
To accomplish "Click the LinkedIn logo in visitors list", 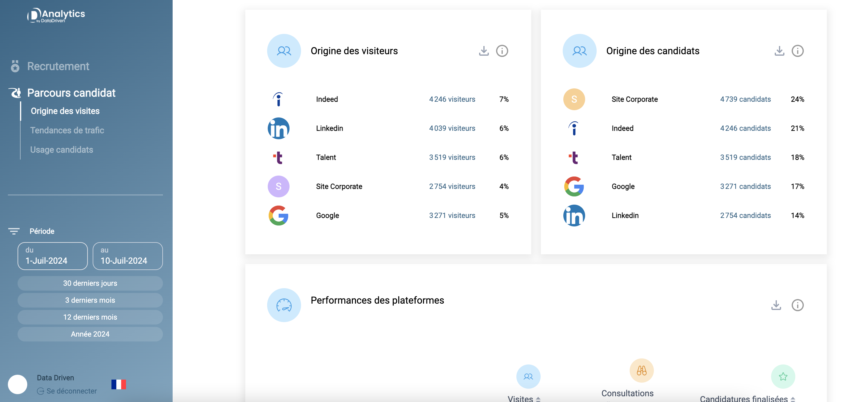I will [x=278, y=128].
